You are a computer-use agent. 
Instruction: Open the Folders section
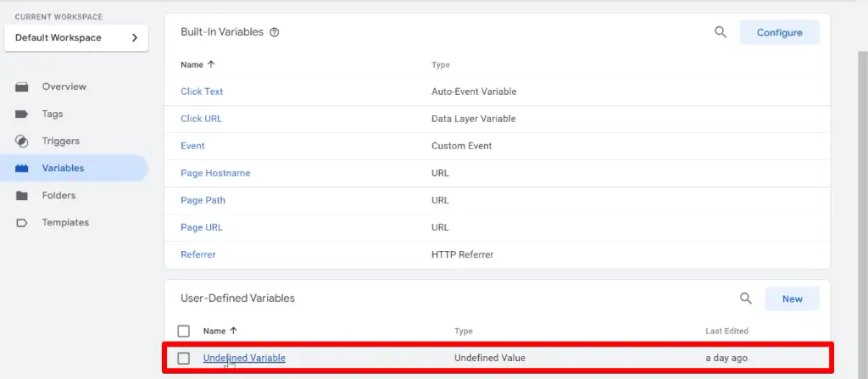58,196
